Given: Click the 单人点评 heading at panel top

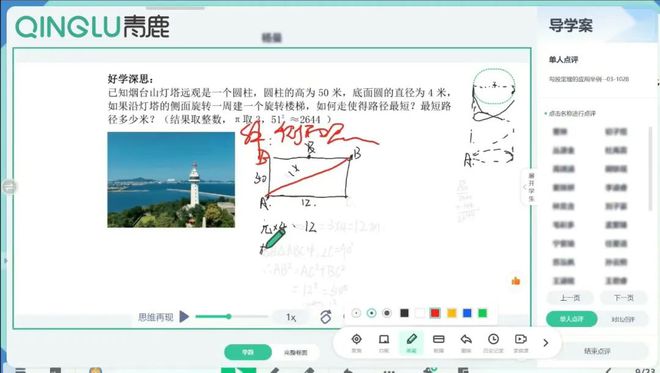Looking at the screenshot, I should [563, 59].
